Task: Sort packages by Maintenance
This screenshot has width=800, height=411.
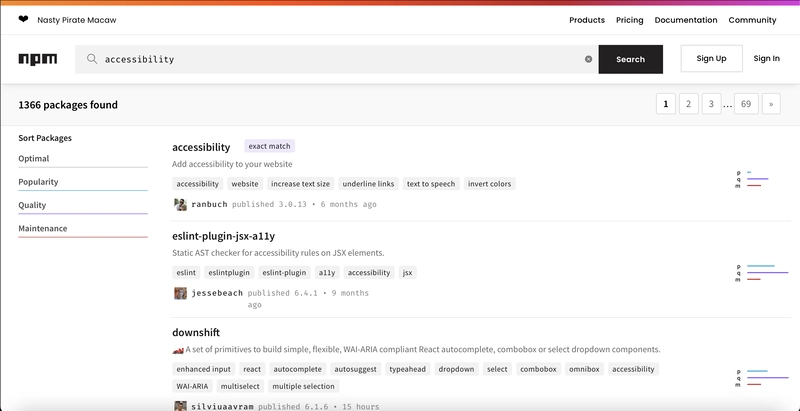Action: point(43,228)
